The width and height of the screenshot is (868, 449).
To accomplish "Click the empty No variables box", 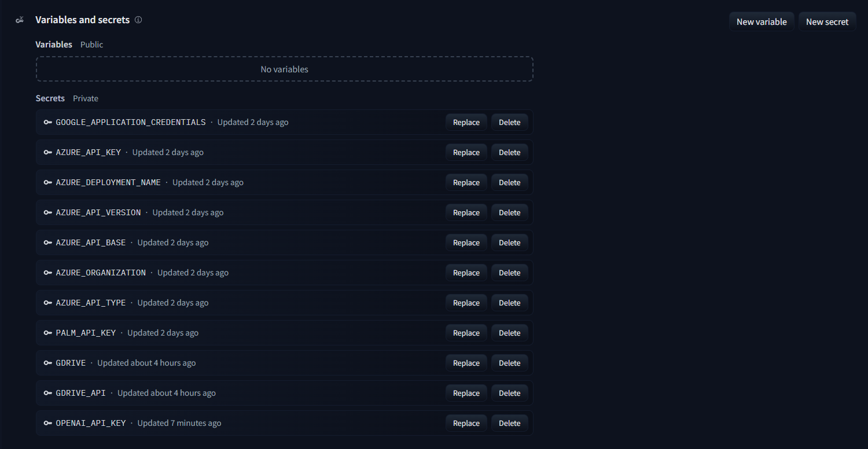I will (x=284, y=69).
